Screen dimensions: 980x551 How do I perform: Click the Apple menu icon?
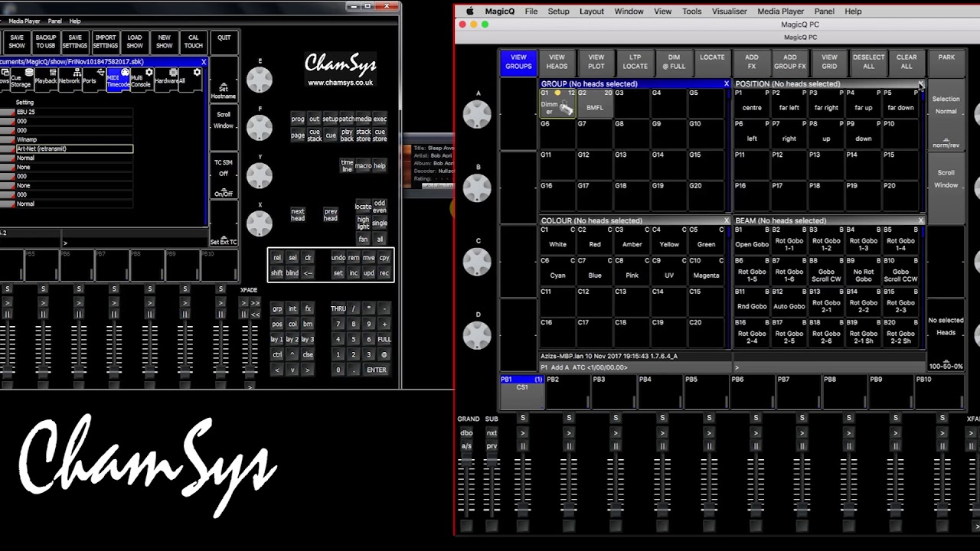[469, 11]
